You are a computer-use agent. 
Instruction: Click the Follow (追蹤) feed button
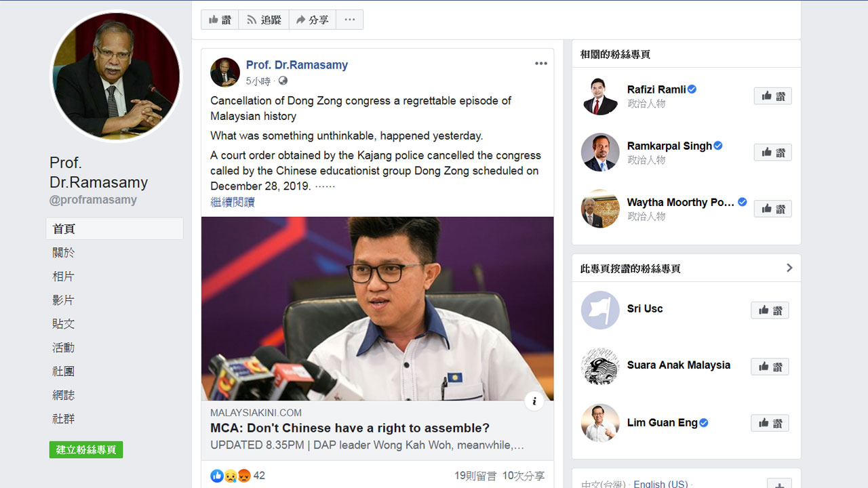click(264, 20)
